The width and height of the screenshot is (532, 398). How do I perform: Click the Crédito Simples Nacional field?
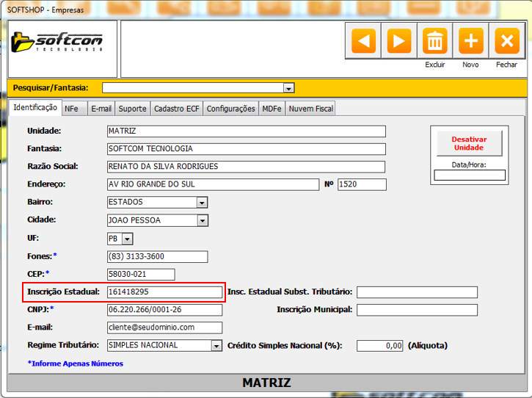(x=380, y=346)
